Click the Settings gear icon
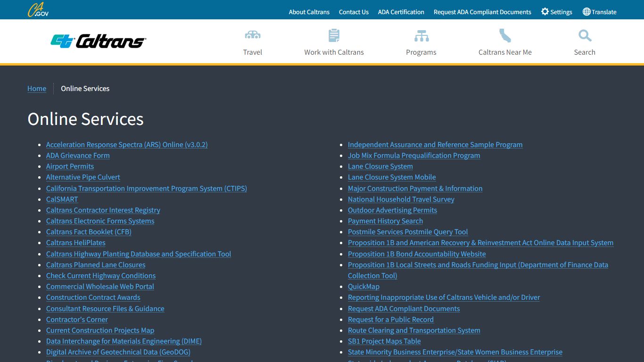Screen dimensions: 644x362 (x=545, y=12)
